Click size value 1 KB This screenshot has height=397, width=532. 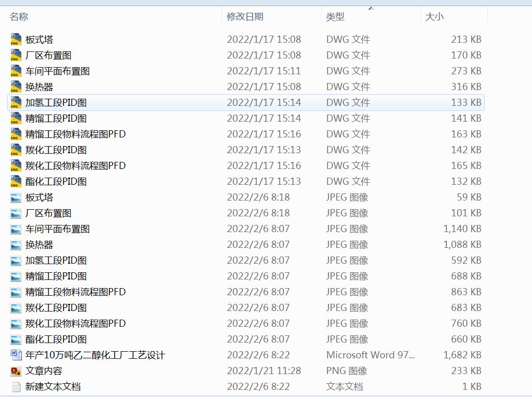tap(472, 386)
